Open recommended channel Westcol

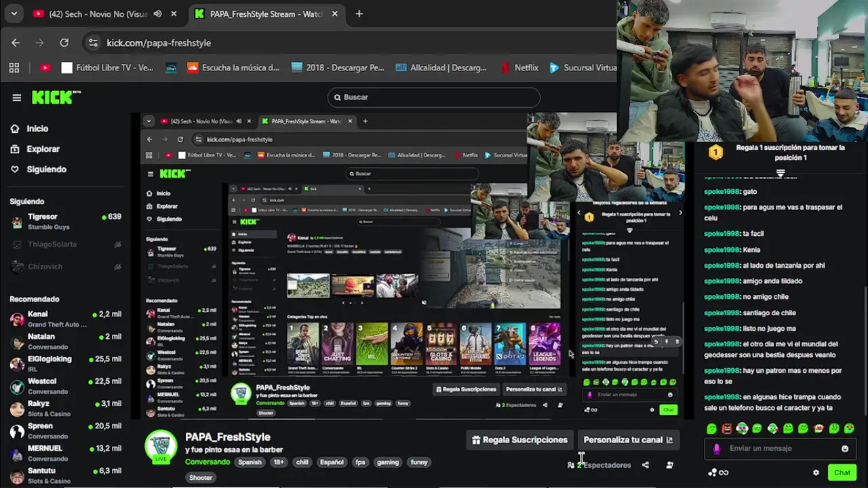click(x=65, y=386)
